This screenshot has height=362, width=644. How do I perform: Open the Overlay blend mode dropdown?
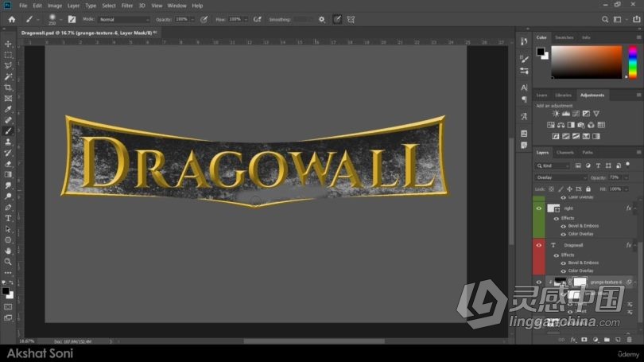561,177
